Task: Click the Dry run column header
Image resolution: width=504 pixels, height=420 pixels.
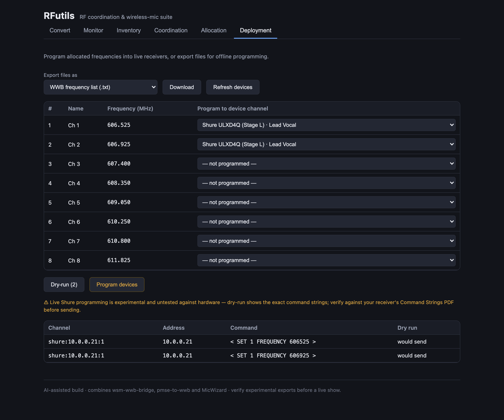Action: [x=407, y=328]
